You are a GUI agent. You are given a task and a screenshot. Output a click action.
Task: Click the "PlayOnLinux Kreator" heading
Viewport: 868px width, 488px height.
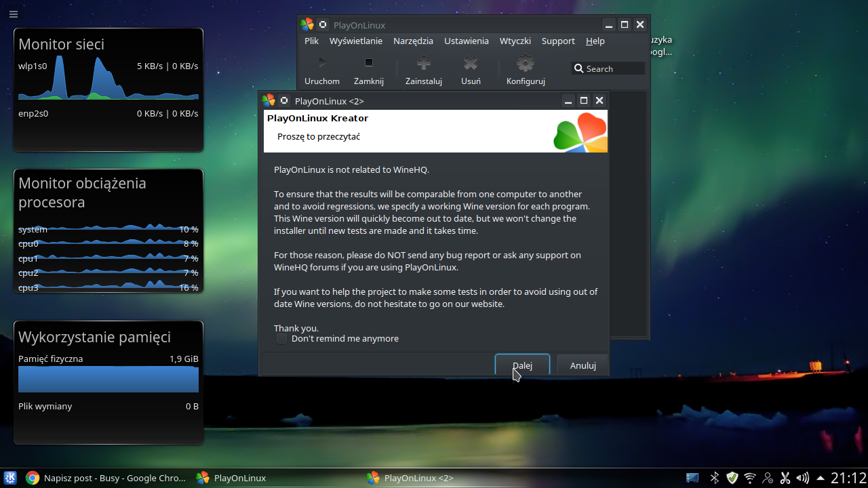(x=317, y=118)
